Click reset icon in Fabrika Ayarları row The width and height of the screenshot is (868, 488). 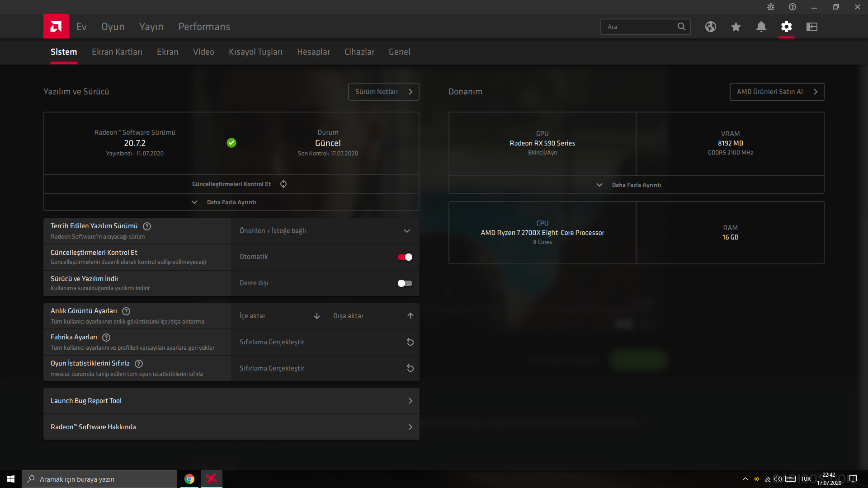tap(410, 342)
